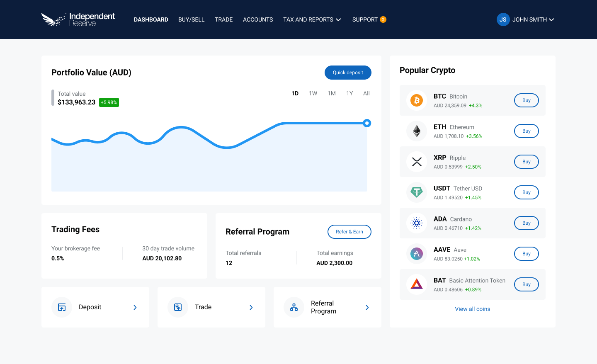Screen dimensions: 597x364
Task: Click the $133,963.23 total value
Action: pyautogui.click(x=77, y=102)
